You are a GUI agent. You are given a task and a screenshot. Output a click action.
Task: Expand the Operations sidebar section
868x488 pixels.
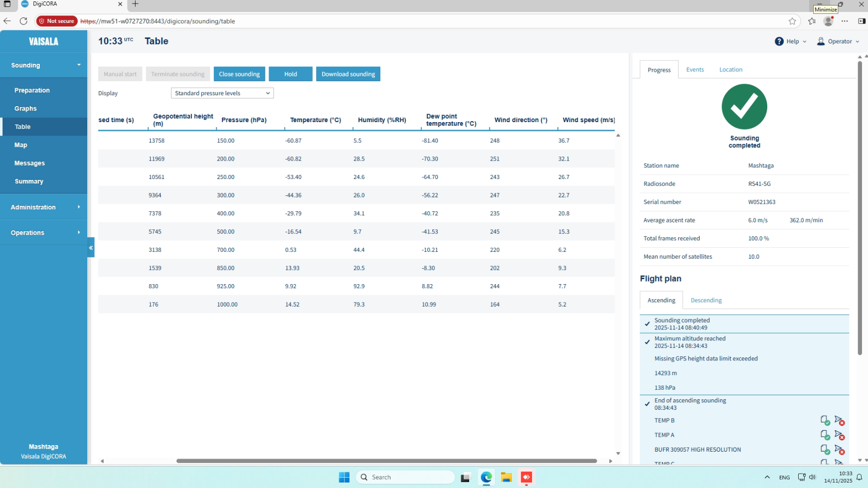coord(43,233)
